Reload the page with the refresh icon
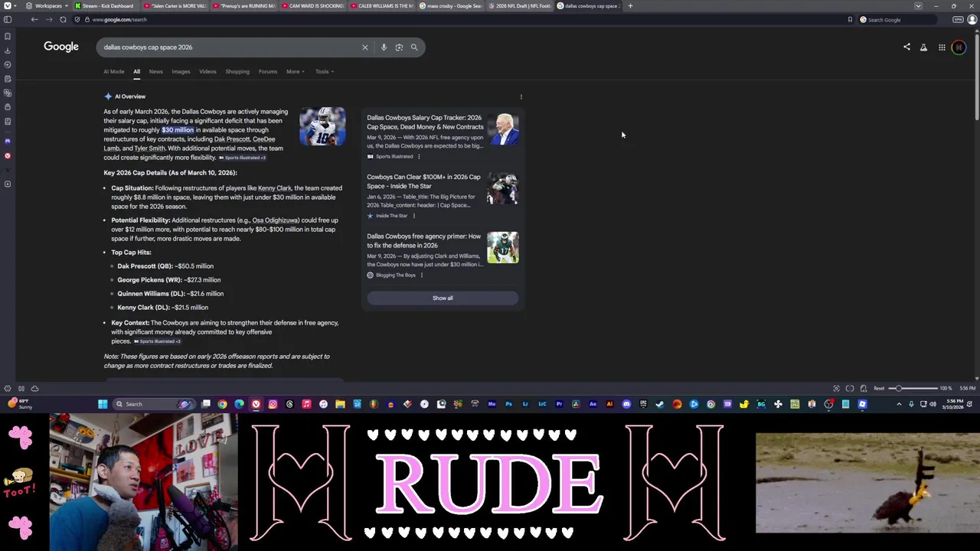The image size is (980, 551). [x=63, y=19]
